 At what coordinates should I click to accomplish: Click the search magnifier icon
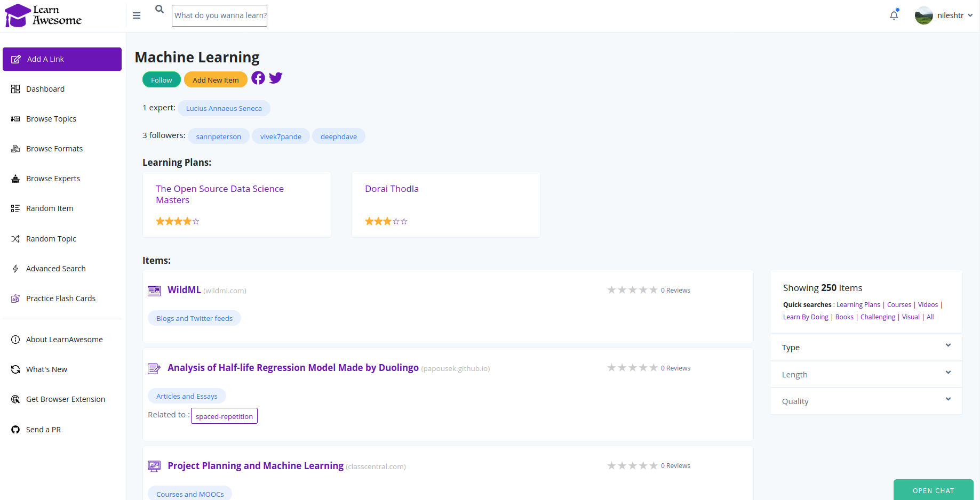pos(160,9)
